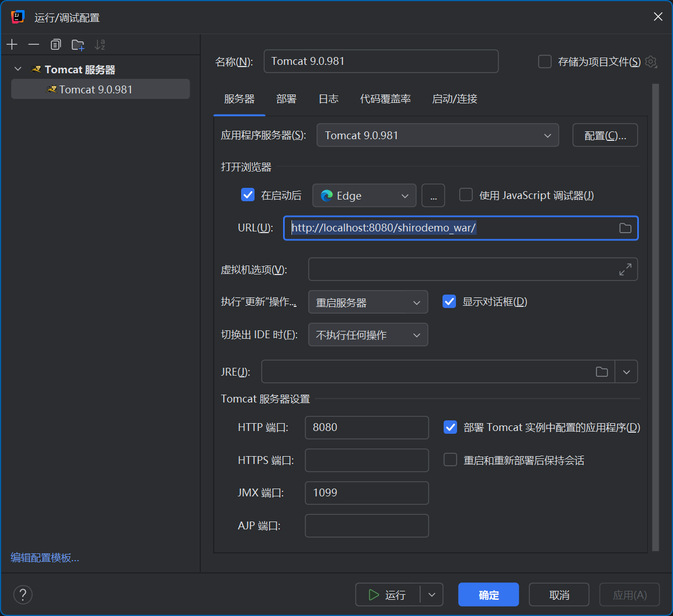Click the IntelliJ logo in the title bar
Screen dimensions: 673x616
point(18,17)
